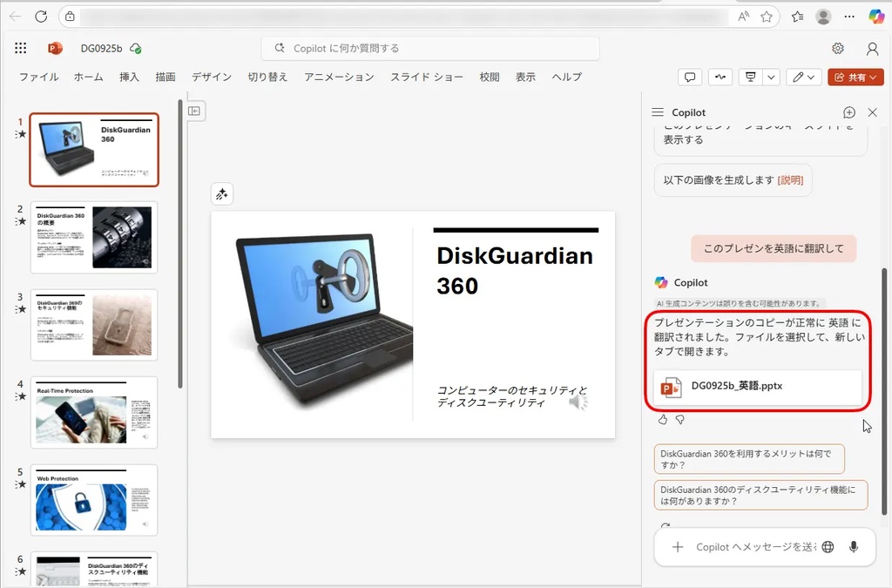892x588 pixels.
Task: Select suggestion about ディスクユーティリティ機能
Action: 761,496
